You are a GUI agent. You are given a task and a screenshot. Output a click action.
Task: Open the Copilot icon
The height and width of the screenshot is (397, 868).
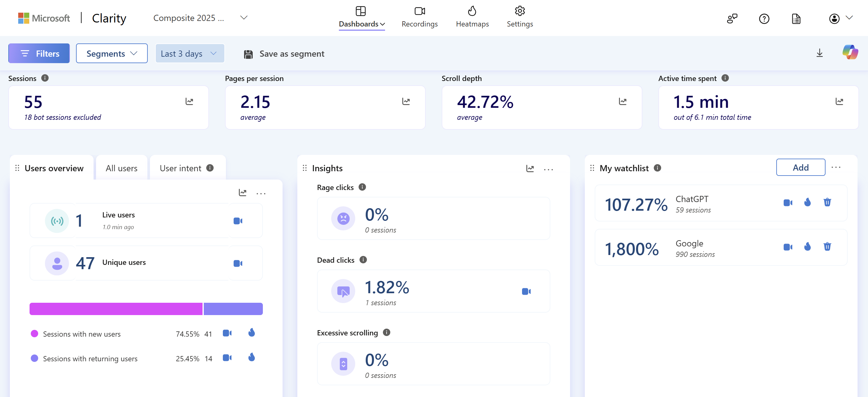point(850,53)
